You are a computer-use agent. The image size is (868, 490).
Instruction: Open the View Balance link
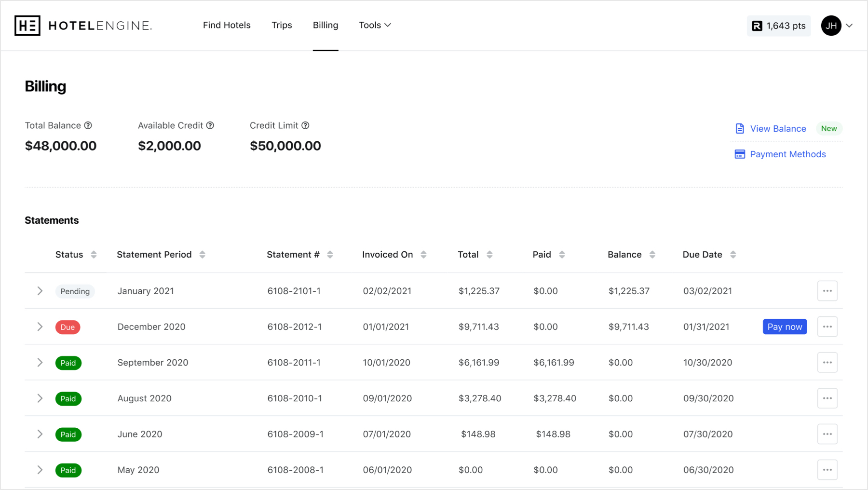777,129
